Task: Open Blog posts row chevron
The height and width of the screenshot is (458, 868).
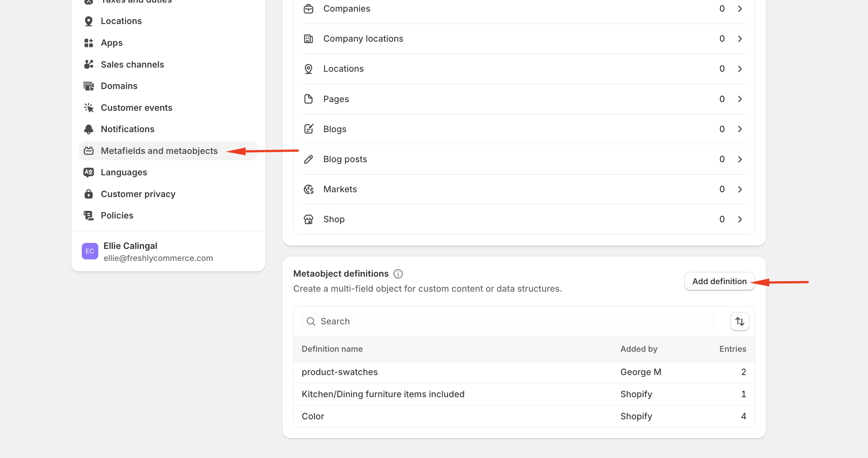Action: pos(740,159)
